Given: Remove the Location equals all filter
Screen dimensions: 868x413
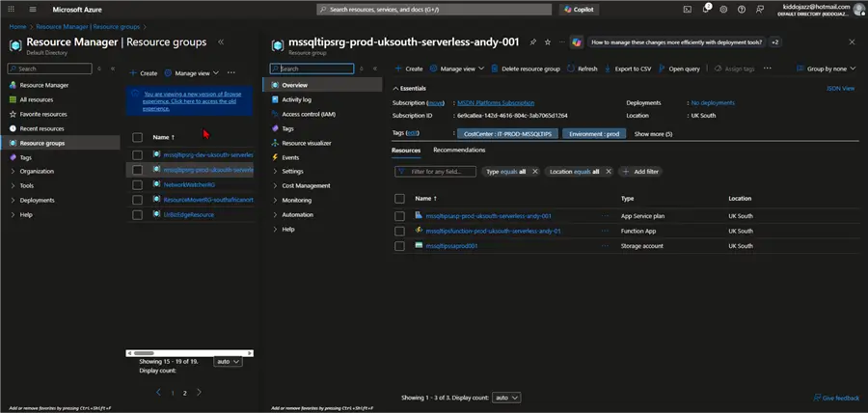Looking at the screenshot, I should click(609, 172).
